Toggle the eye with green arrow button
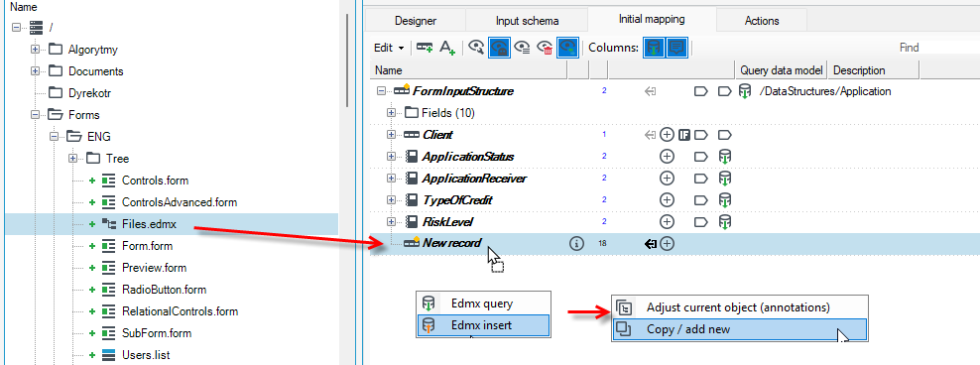The width and height of the screenshot is (980, 365). tap(568, 48)
